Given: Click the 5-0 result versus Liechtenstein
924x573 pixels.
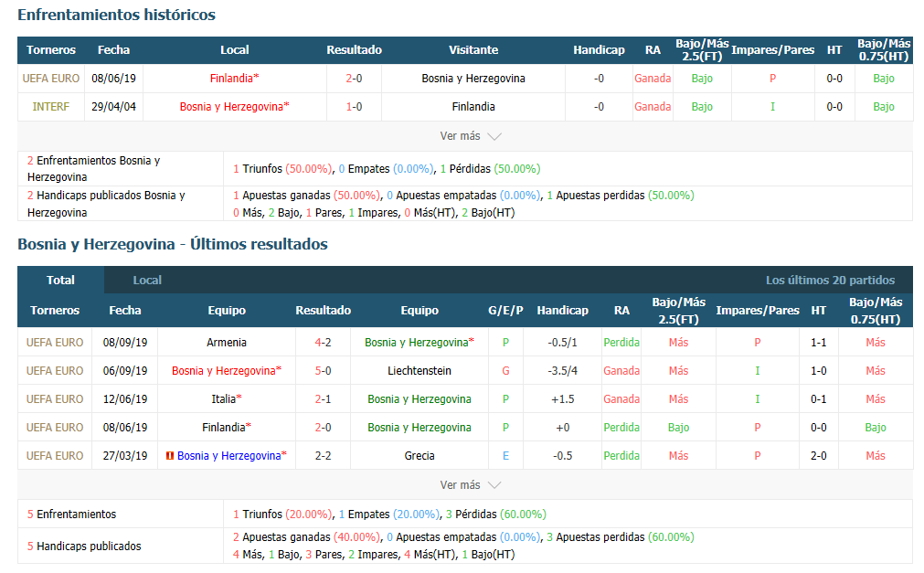Looking at the screenshot, I should pyautogui.click(x=323, y=371).
